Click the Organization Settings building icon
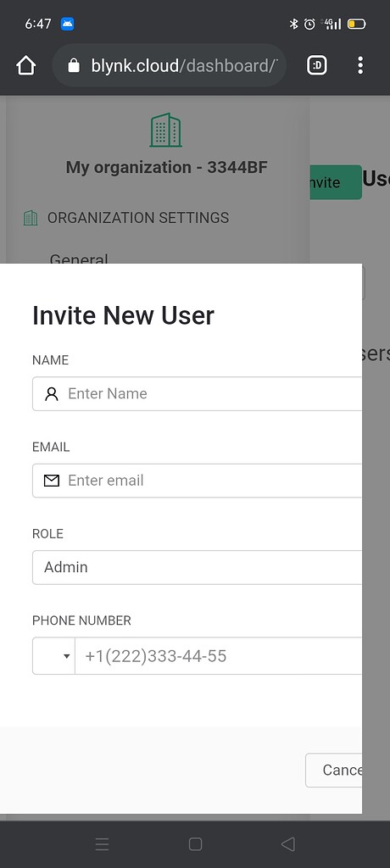390x868 pixels. coord(31,218)
